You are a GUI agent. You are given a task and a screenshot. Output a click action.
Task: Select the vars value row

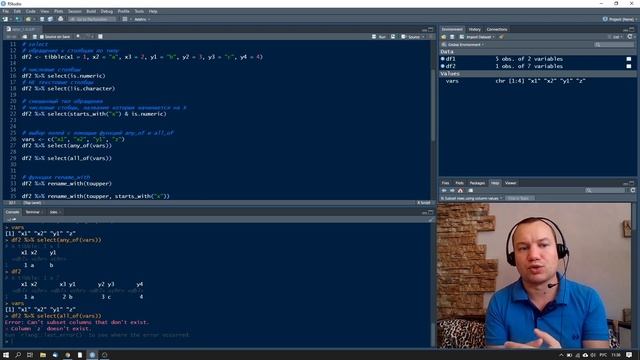coord(537,81)
